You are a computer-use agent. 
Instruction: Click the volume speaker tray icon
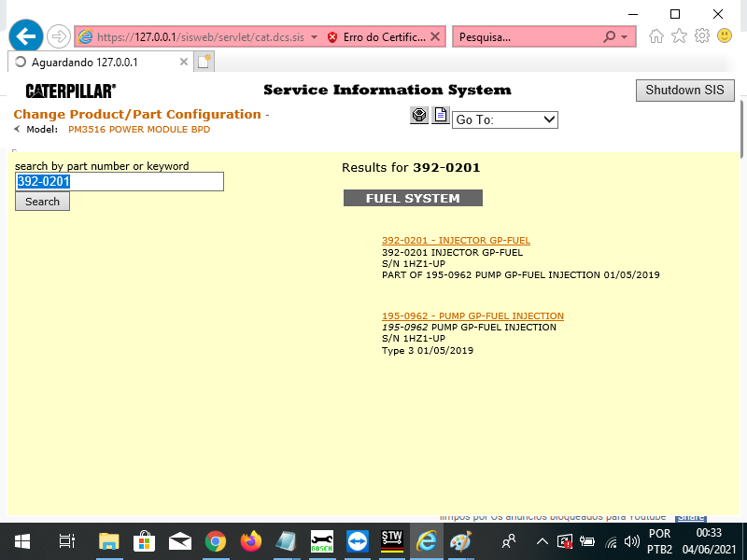point(632,541)
